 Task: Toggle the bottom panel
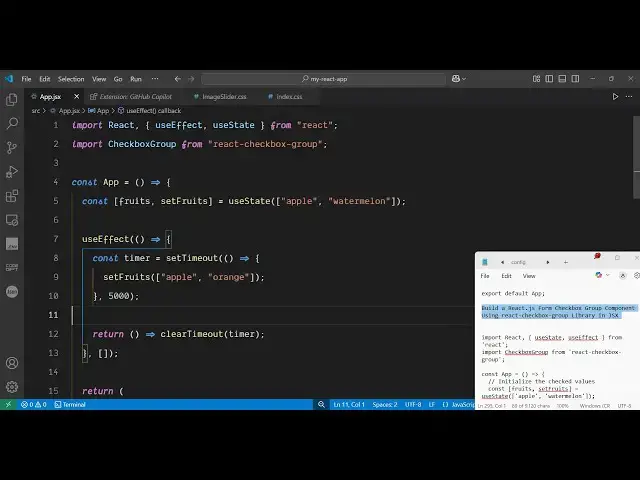[562, 79]
